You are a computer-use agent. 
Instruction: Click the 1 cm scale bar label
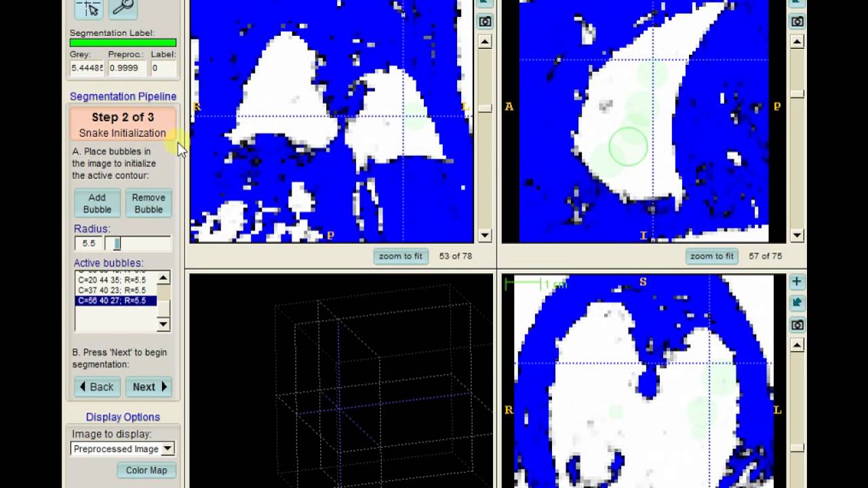pyautogui.click(x=556, y=285)
